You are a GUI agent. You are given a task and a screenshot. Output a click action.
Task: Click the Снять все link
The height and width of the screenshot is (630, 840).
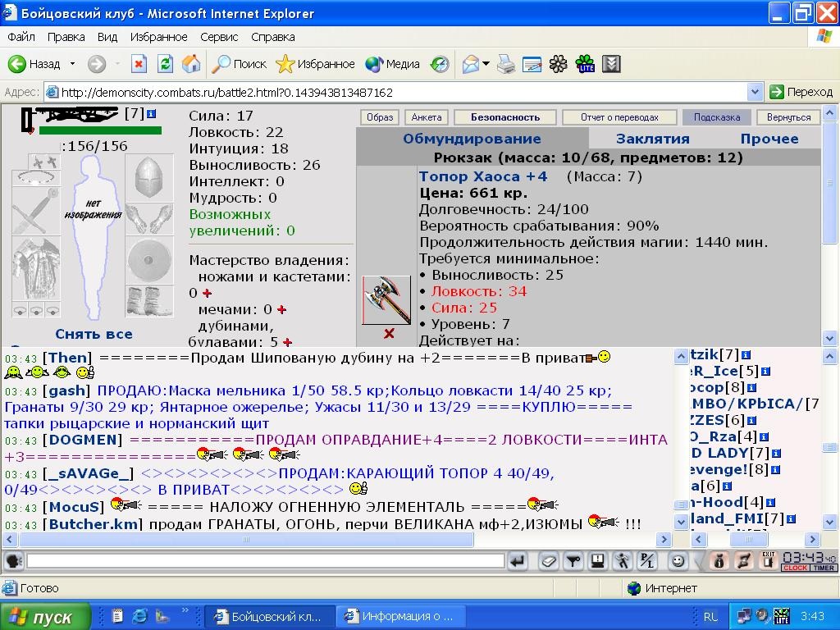(94, 334)
